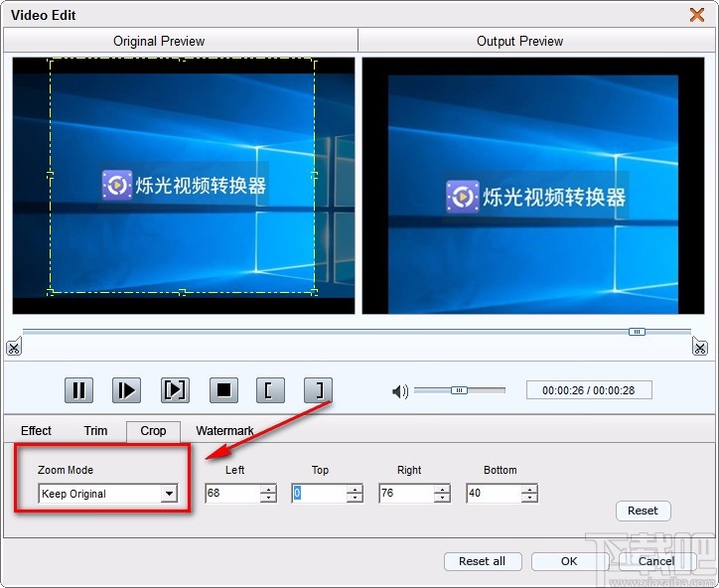Decrease the Left crop value

pyautogui.click(x=268, y=498)
